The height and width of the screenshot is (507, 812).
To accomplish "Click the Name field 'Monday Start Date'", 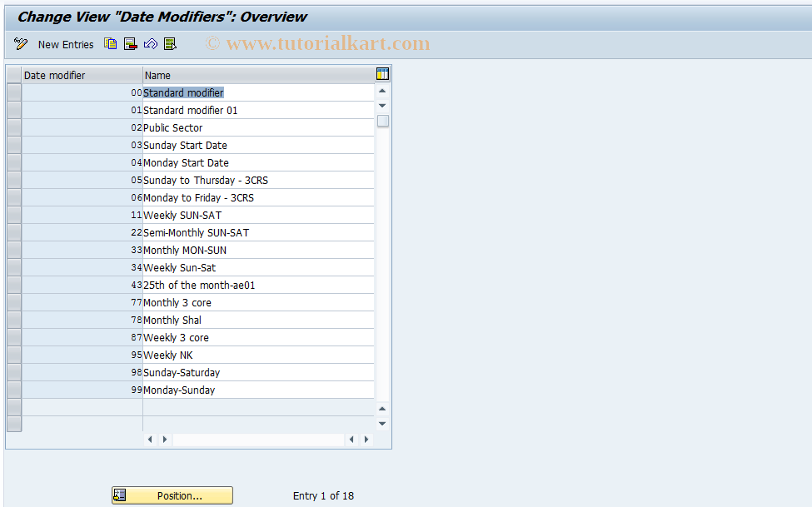I will pos(258,162).
